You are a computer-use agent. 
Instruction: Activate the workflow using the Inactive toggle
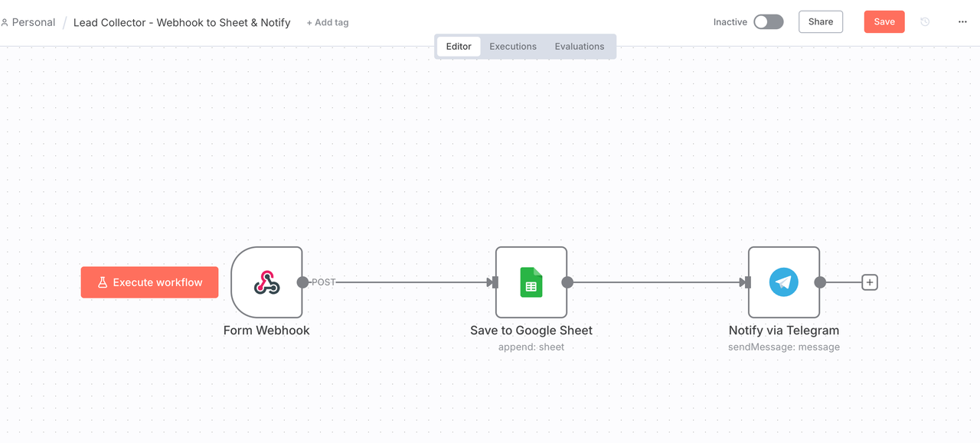(768, 21)
